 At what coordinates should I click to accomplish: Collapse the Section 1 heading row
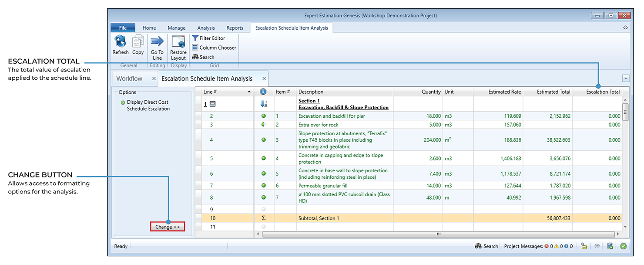pyautogui.click(x=212, y=104)
